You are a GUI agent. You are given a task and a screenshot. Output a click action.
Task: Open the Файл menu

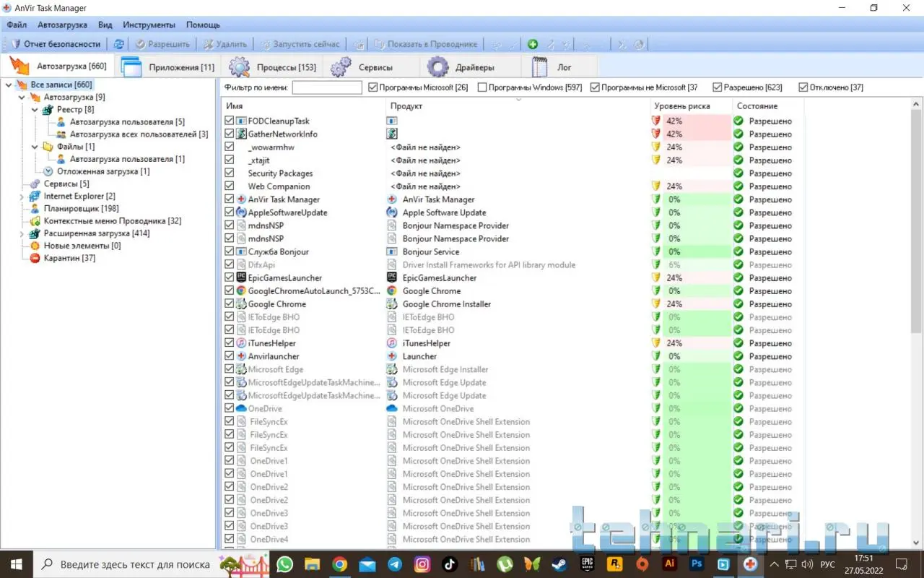17,25
